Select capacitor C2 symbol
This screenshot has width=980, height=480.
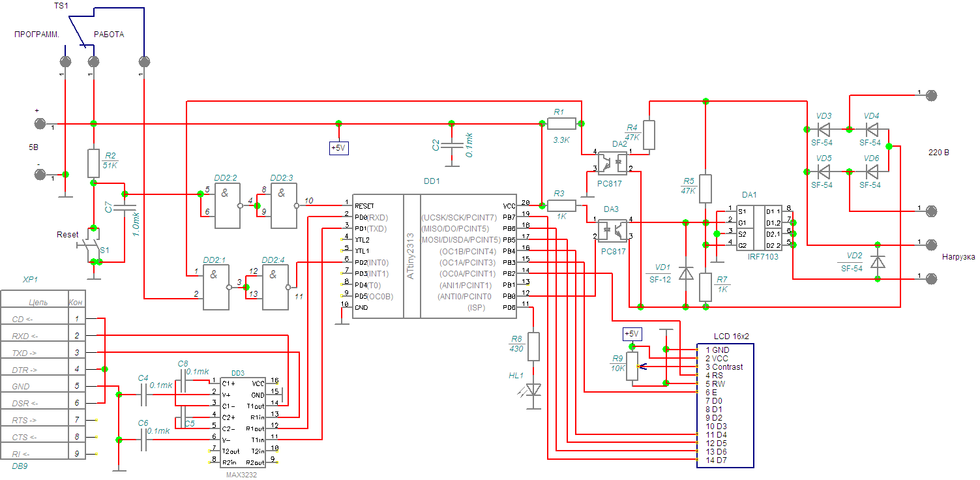(x=451, y=144)
